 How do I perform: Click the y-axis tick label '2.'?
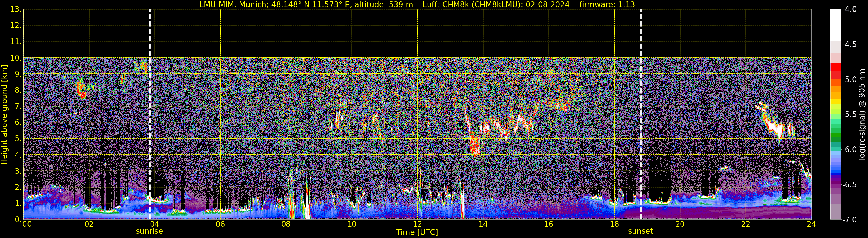click(x=18, y=188)
